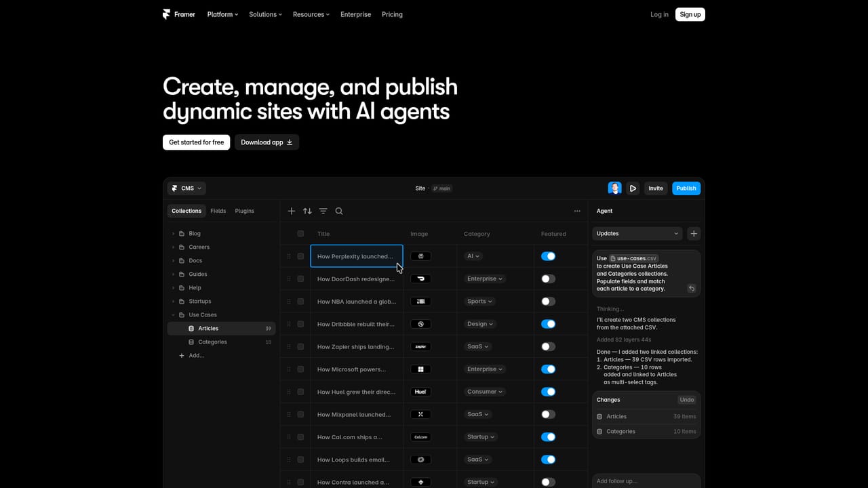Image resolution: width=868 pixels, height=488 pixels.
Task: Tick the select-all checkbox in table header
Action: point(300,234)
